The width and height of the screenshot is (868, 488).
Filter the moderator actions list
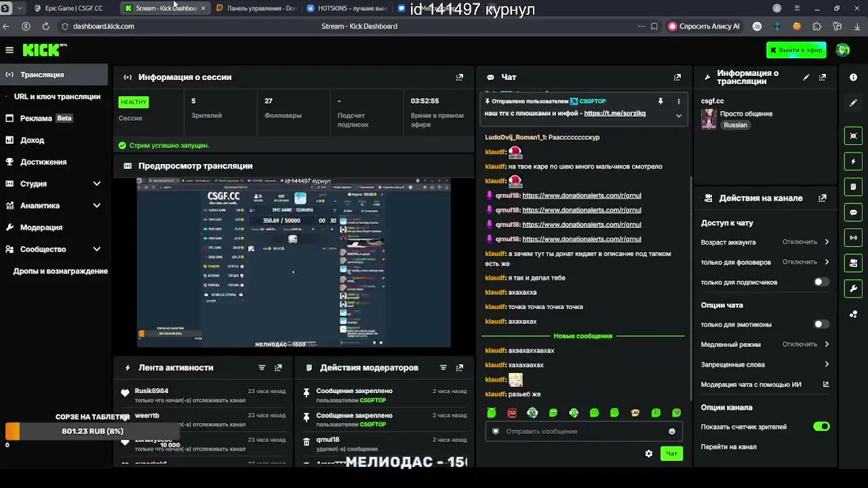click(443, 368)
